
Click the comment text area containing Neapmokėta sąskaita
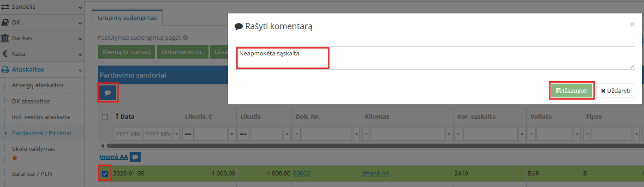point(435,58)
